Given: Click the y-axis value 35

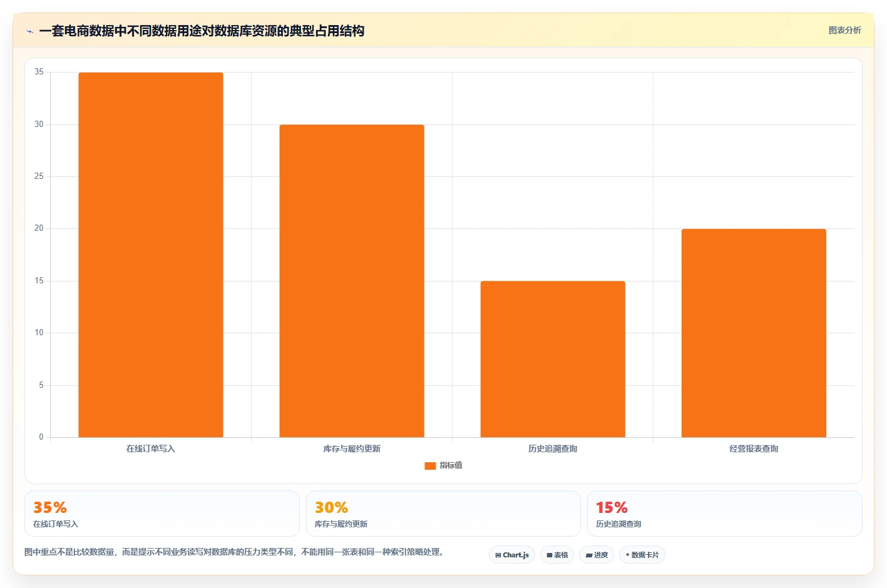Looking at the screenshot, I should coord(39,72).
